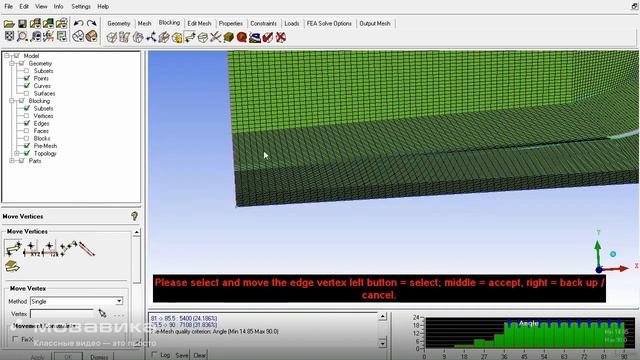Click the Solid shaded display icon
The height and width of the screenshot is (360, 640).
click(92, 37)
